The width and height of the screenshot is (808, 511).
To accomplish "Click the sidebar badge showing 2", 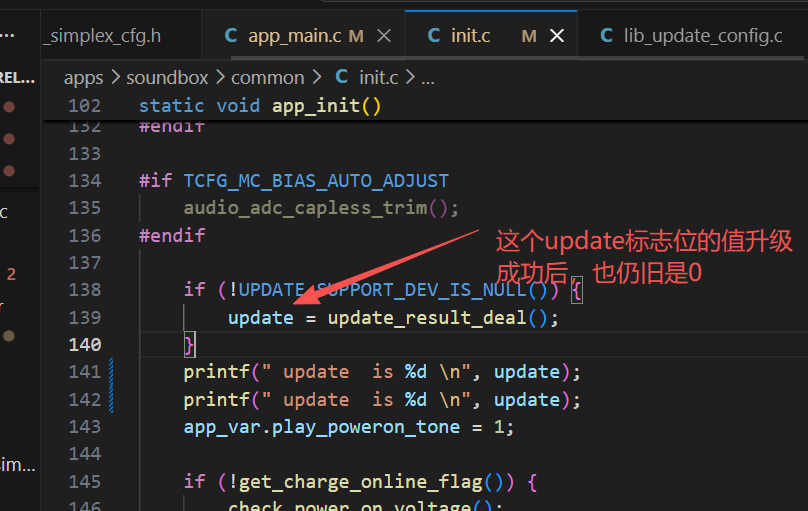I will pos(11,274).
